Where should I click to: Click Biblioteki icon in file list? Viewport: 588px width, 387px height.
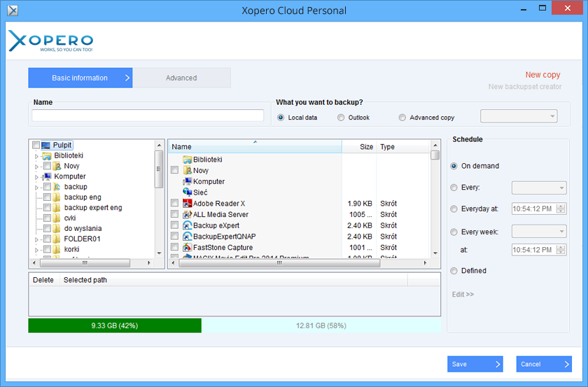pos(187,160)
